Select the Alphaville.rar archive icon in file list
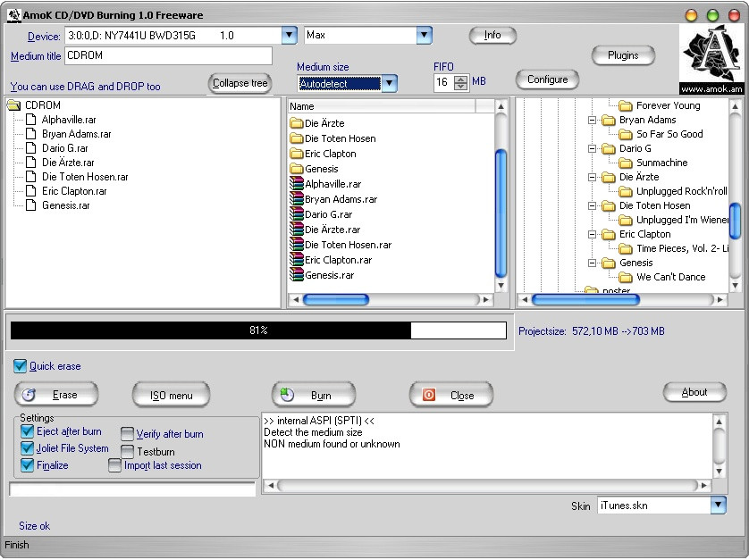The height and width of the screenshot is (560, 749). click(x=297, y=184)
